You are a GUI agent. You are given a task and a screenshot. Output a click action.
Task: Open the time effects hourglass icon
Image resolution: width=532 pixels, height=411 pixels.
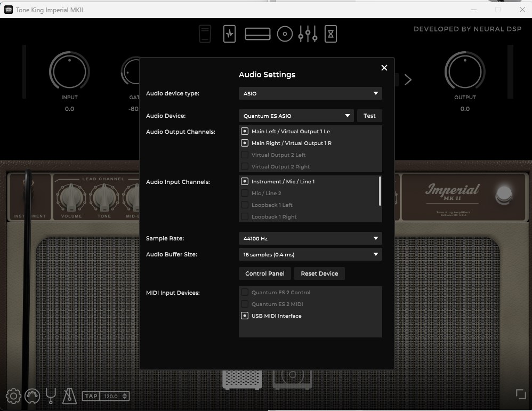(x=331, y=34)
